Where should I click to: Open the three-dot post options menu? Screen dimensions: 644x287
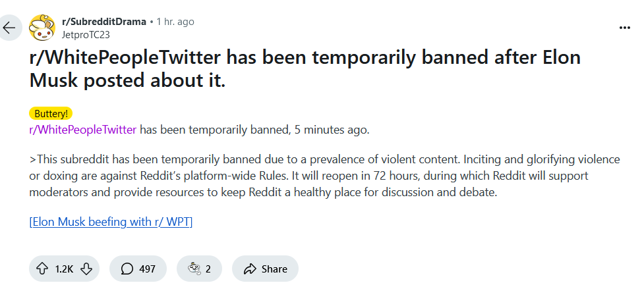[624, 28]
